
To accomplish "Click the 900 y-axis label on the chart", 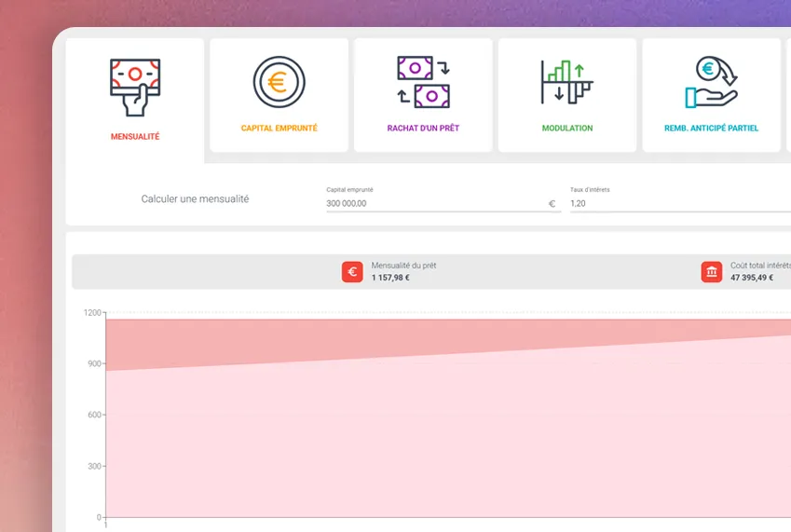I will click(x=94, y=363).
